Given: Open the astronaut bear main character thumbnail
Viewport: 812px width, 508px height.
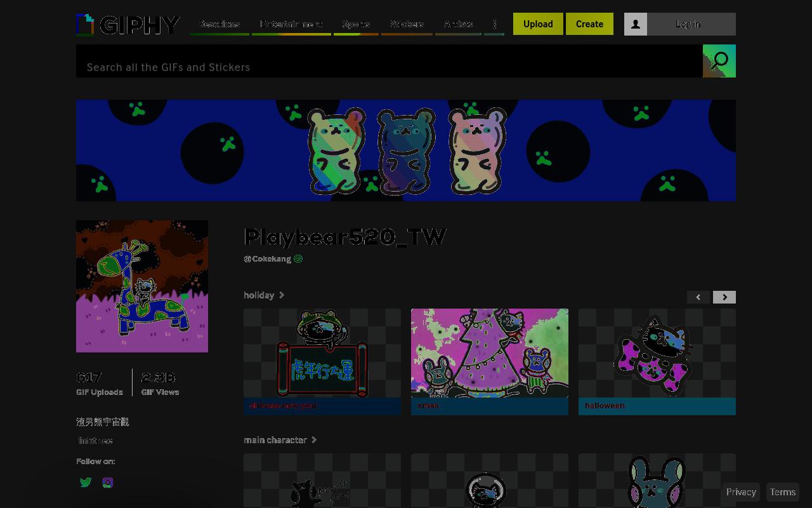Looking at the screenshot, I should coord(490,481).
